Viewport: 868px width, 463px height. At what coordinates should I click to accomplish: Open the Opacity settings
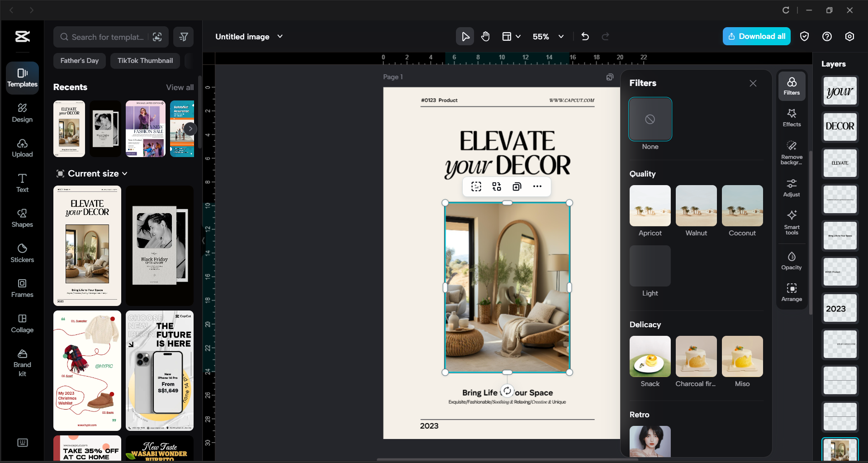point(791,260)
